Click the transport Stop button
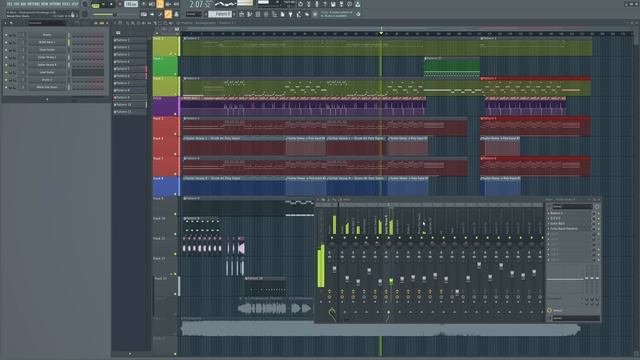This screenshot has height=360, width=640. (111, 4)
